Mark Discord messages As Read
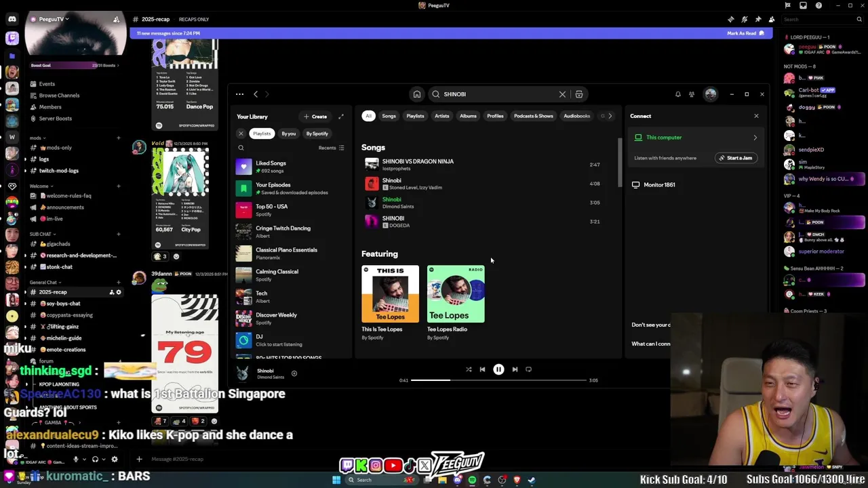The height and width of the screenshot is (488, 868). pyautogui.click(x=745, y=33)
